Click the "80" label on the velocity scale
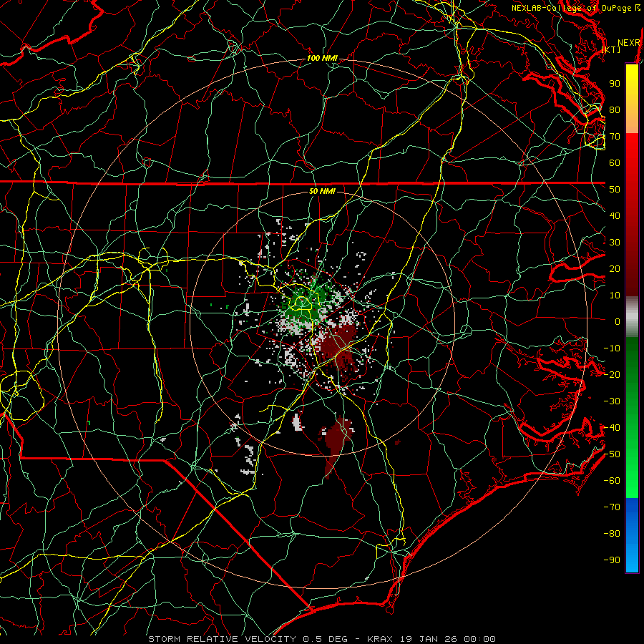This screenshot has height=644, width=644. click(x=615, y=109)
